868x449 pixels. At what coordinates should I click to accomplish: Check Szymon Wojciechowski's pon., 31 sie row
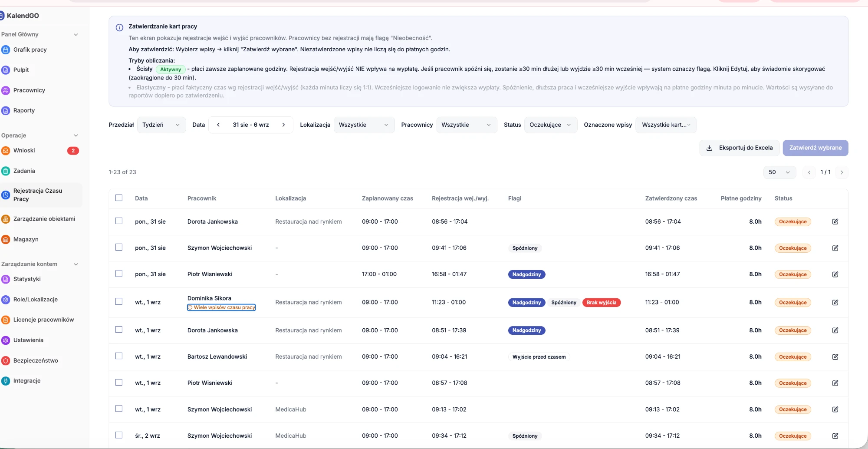coord(119,247)
